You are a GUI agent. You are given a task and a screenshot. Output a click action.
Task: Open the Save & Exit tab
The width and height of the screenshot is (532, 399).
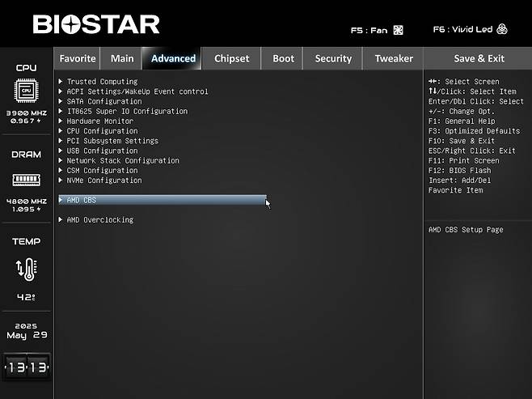pyautogui.click(x=479, y=58)
